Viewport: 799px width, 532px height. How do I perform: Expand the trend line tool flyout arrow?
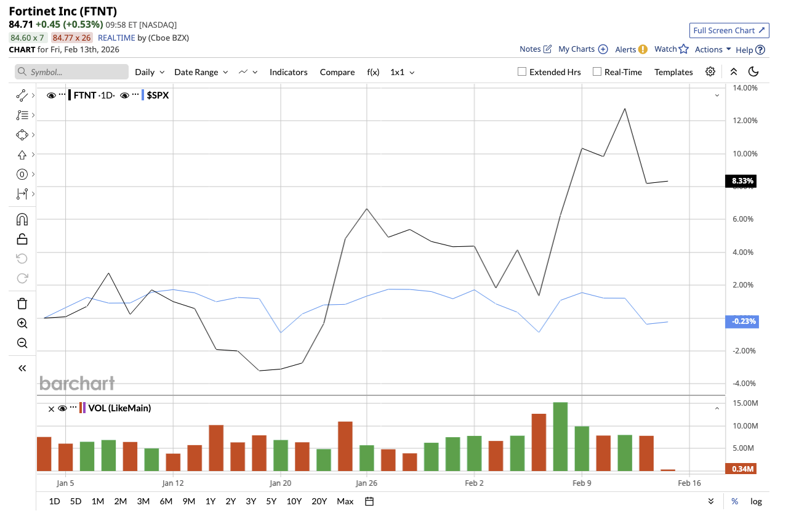(x=33, y=95)
